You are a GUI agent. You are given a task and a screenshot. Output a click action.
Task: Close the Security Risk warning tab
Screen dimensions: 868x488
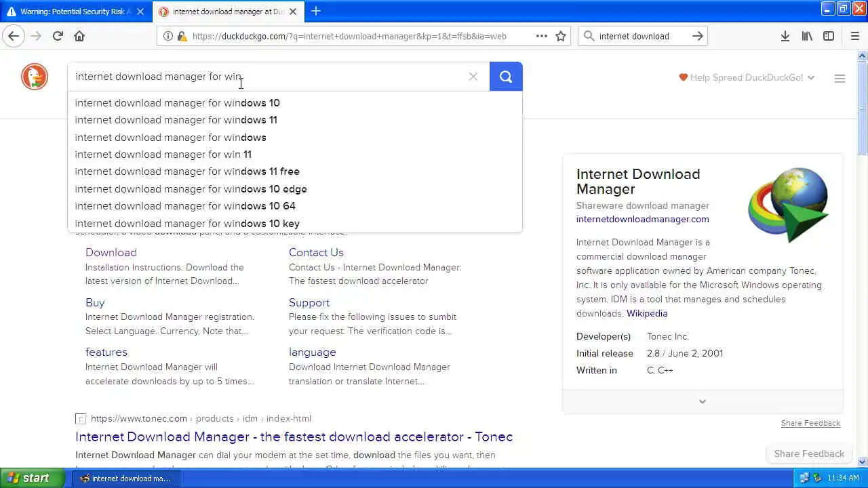[140, 12]
